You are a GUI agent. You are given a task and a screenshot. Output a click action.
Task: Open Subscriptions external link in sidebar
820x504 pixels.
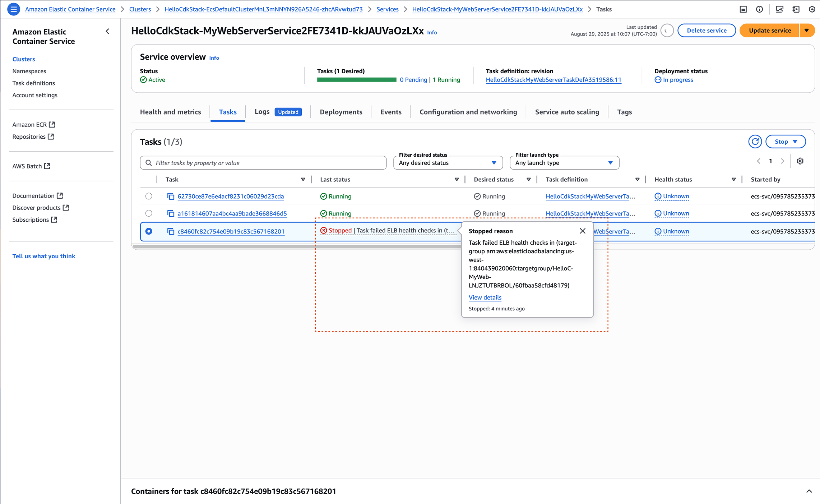point(34,220)
